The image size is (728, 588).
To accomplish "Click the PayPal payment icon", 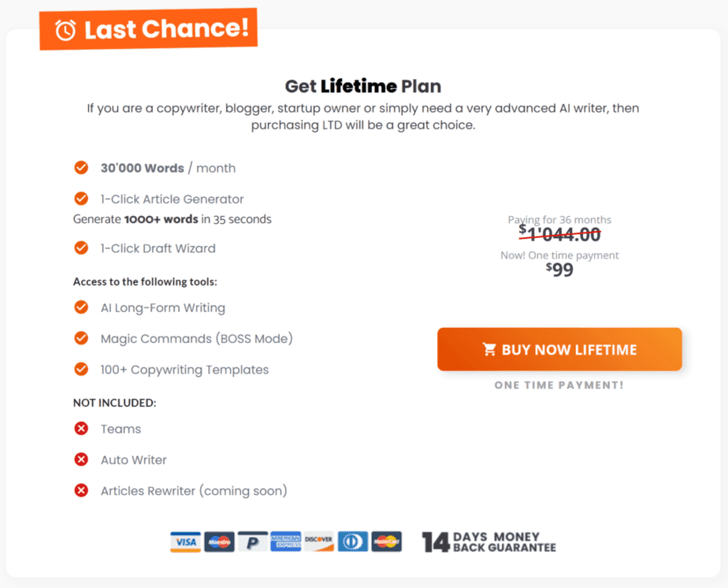I will tap(253, 541).
